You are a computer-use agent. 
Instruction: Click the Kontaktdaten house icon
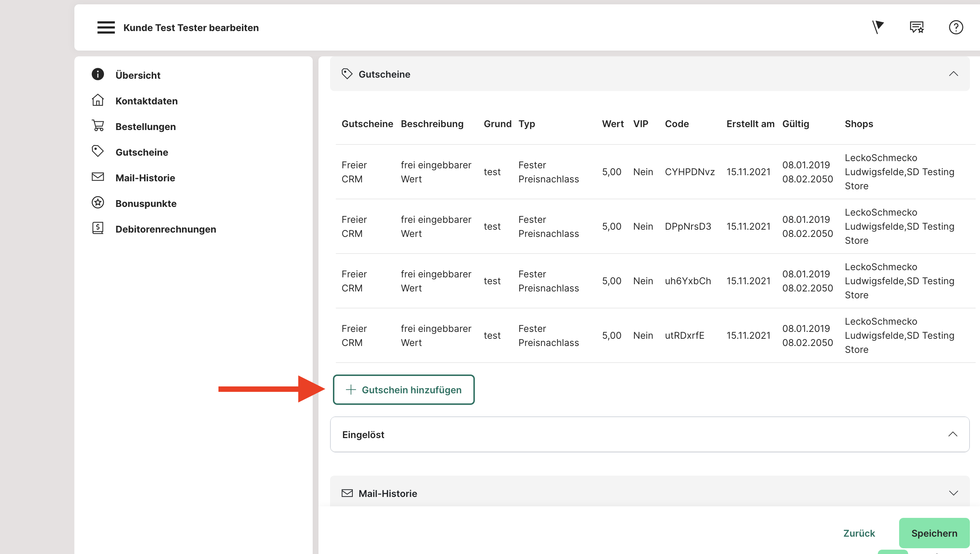(98, 100)
